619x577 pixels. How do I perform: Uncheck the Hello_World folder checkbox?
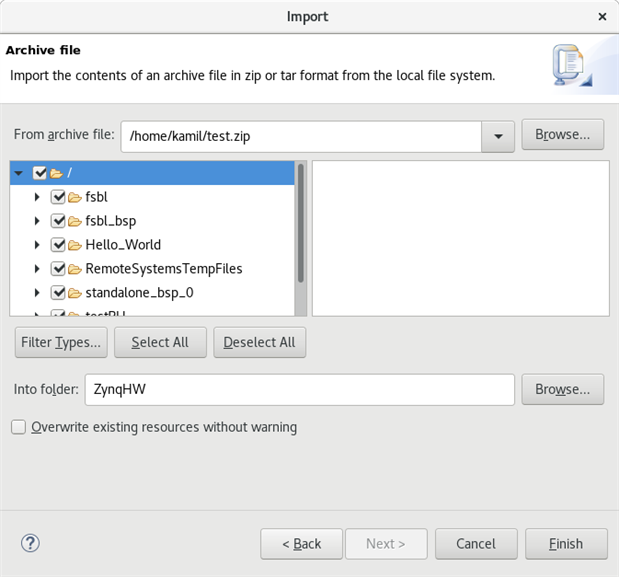pos(58,245)
